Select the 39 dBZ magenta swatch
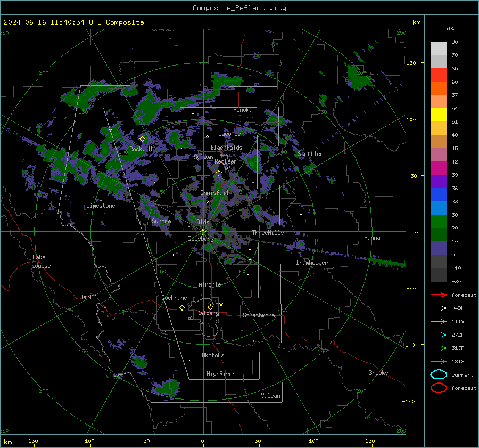Screen dimensions: 479x448 [x=439, y=168]
